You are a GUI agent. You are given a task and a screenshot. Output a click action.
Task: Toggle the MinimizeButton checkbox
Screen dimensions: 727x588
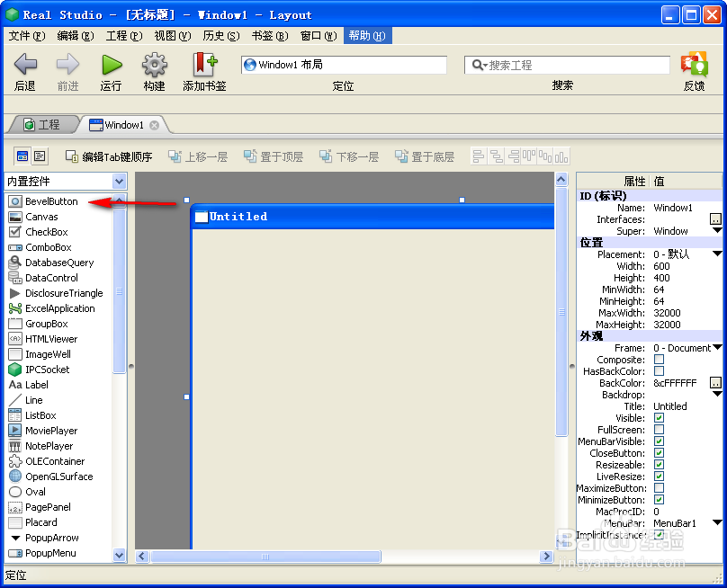coord(659,500)
